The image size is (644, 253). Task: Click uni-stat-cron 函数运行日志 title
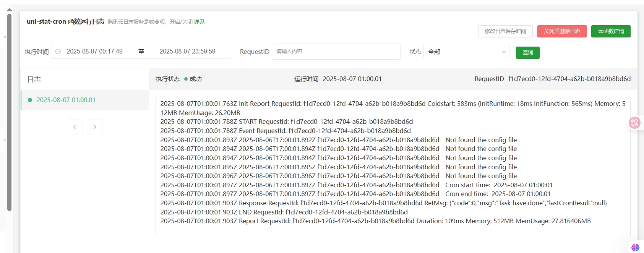coord(65,22)
